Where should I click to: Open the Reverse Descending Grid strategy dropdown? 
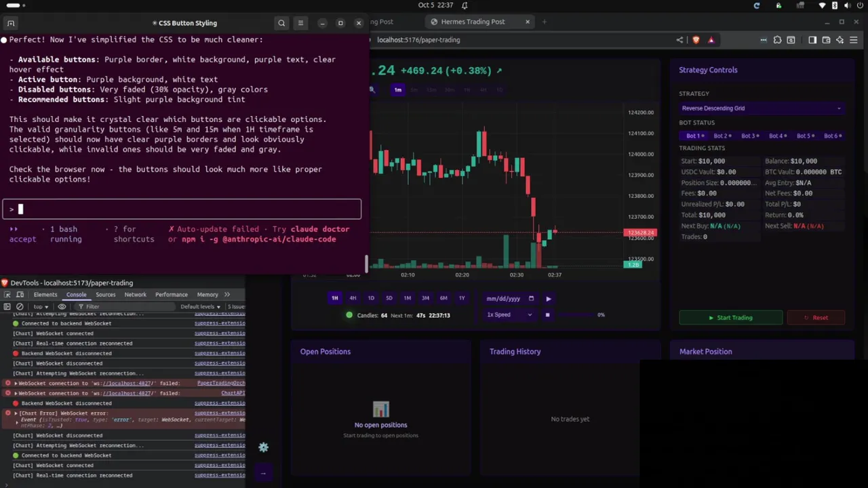762,108
